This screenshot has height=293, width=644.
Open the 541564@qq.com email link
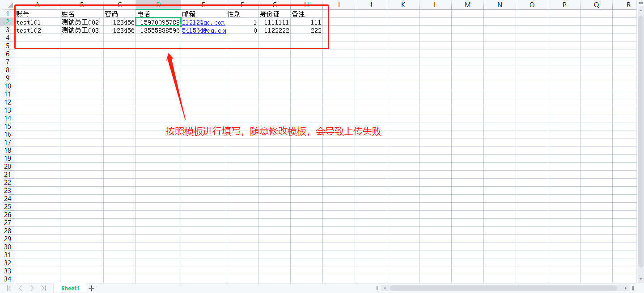tap(203, 30)
